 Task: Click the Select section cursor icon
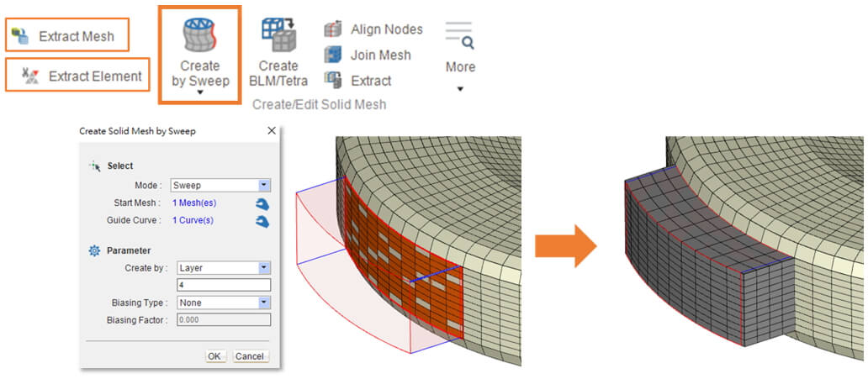[x=95, y=166]
